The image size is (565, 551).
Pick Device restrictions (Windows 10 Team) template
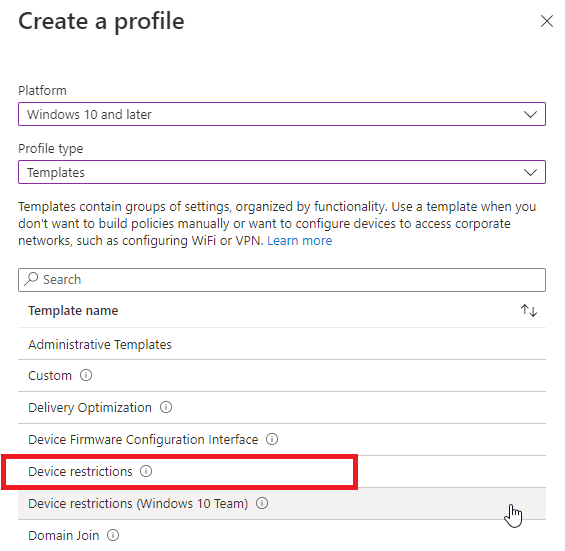(x=282, y=503)
